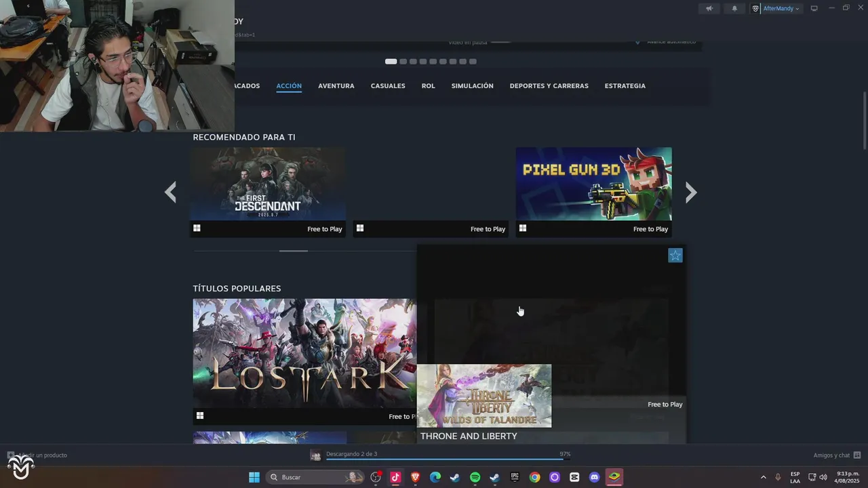Screen dimensions: 868x488
Task: Click the microphone tray icon
Action: (778, 477)
